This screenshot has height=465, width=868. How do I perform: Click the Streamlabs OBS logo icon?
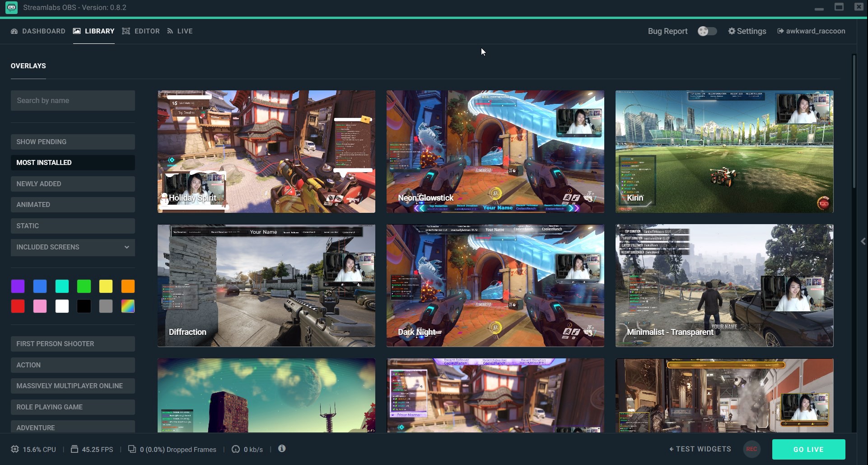click(11, 8)
